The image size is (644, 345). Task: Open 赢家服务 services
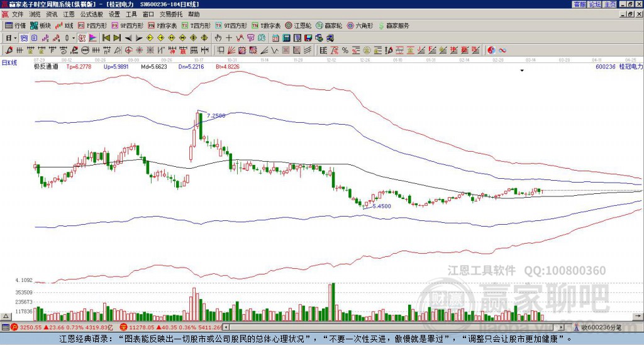click(x=394, y=25)
